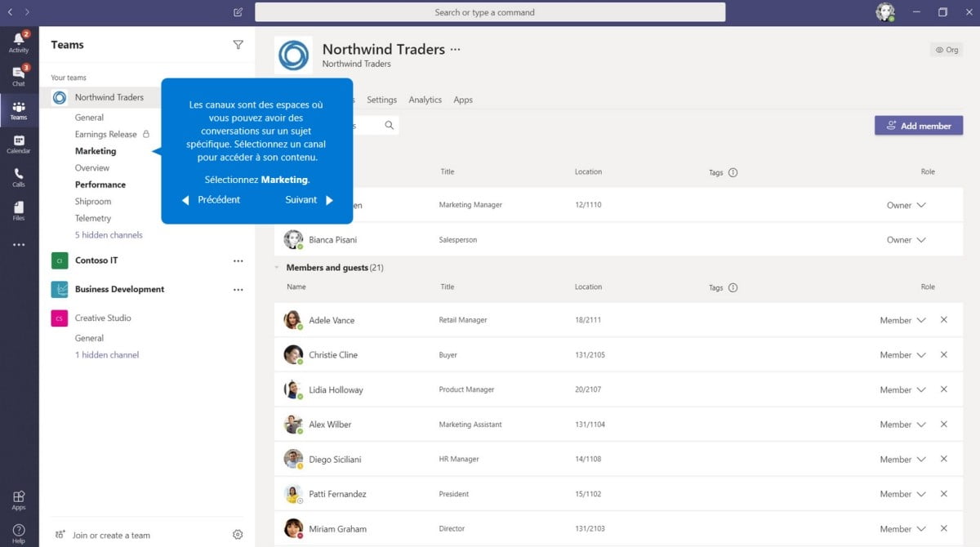Remove Adele Vance from the team
The height and width of the screenshot is (547, 980).
pos(944,320)
